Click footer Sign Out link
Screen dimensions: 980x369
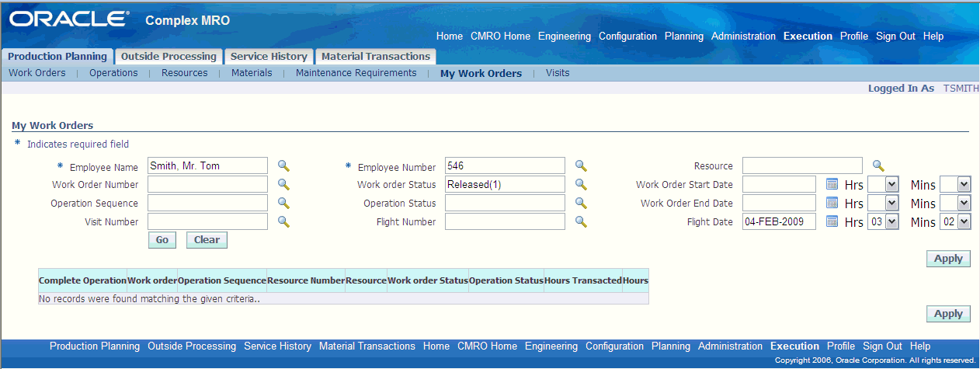[x=882, y=346]
